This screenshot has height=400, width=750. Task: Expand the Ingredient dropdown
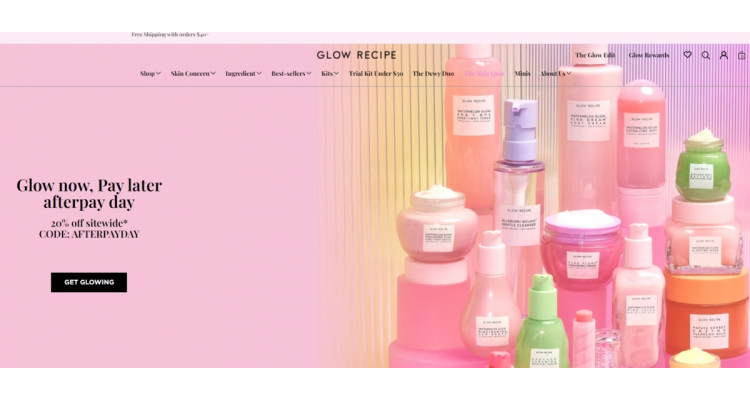tap(243, 73)
